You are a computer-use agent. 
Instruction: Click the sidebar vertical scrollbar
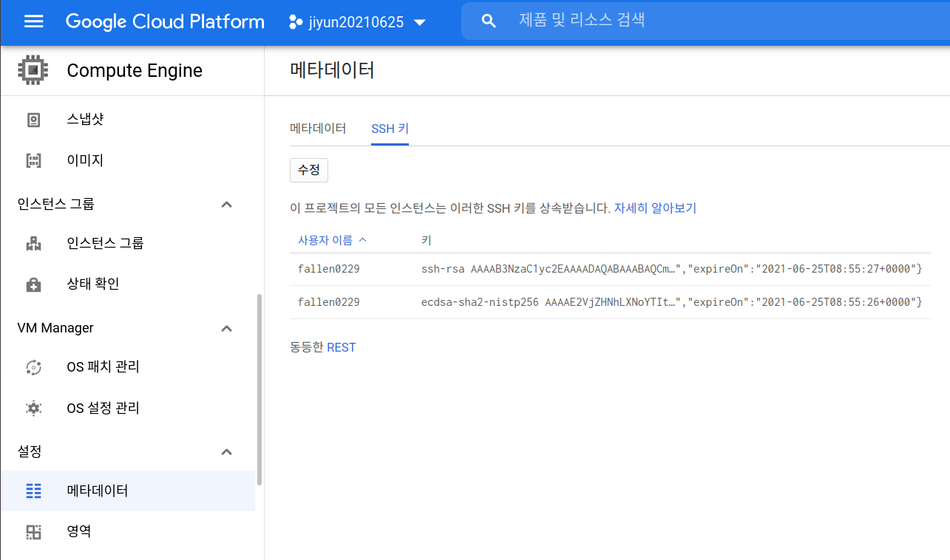(x=259, y=389)
